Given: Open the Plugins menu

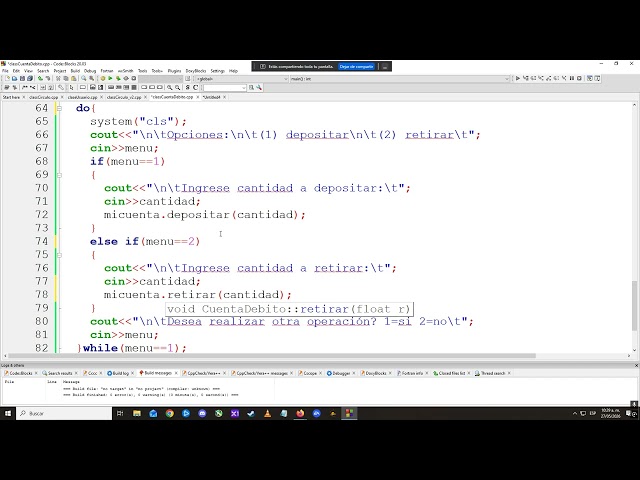Looking at the screenshot, I should (174, 71).
